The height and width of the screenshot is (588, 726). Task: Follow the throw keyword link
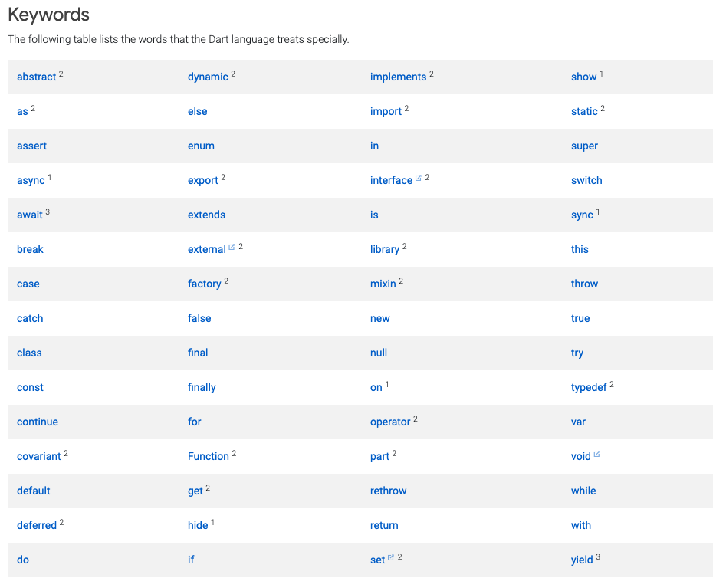click(584, 284)
